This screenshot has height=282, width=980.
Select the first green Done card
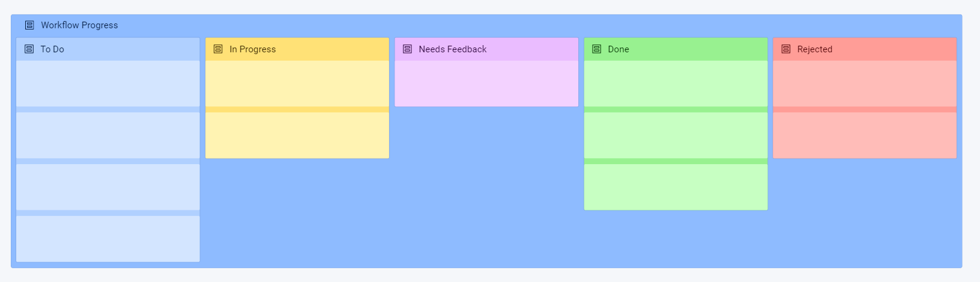676,84
